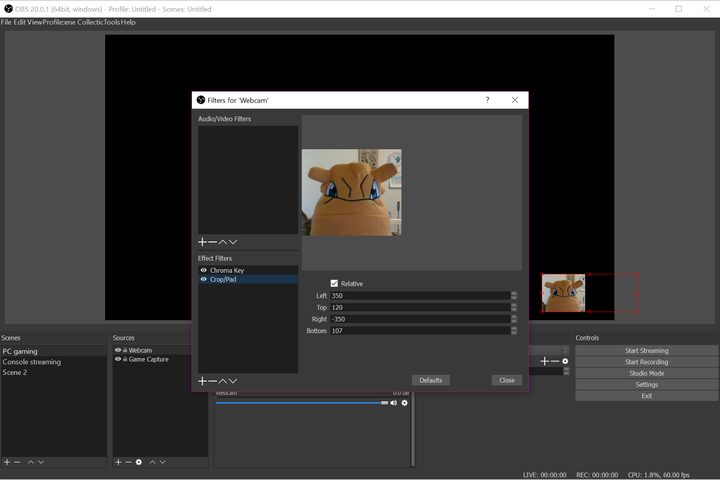Open the Tools menu
This screenshot has height=480, width=720.
112,22
